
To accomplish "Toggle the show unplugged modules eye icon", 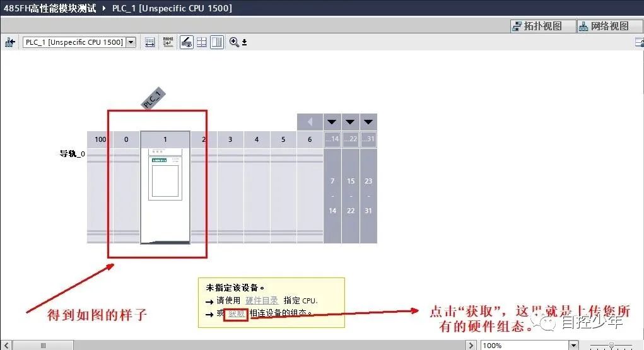I will 187,42.
